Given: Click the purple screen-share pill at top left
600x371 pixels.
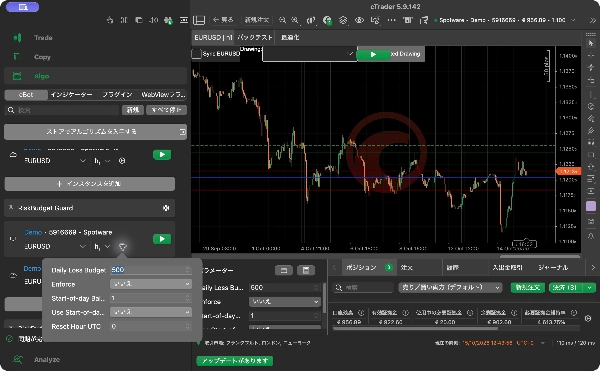Looking at the screenshot, I should point(23,7).
